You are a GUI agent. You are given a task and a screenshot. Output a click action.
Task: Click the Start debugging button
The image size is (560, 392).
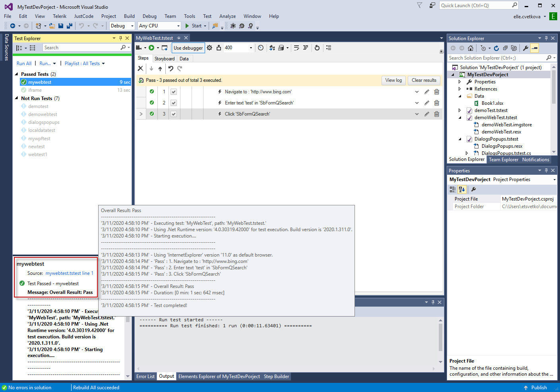pyautogui.click(x=196, y=26)
